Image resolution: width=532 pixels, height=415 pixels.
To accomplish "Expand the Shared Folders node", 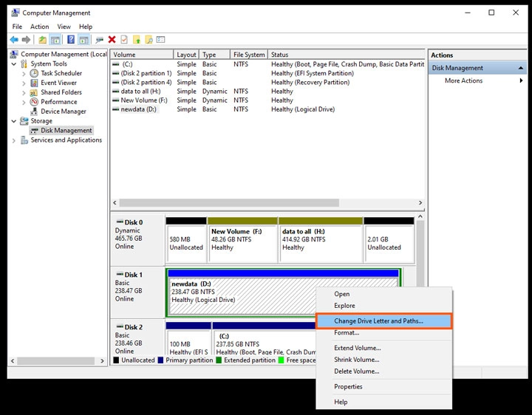I will [x=24, y=92].
